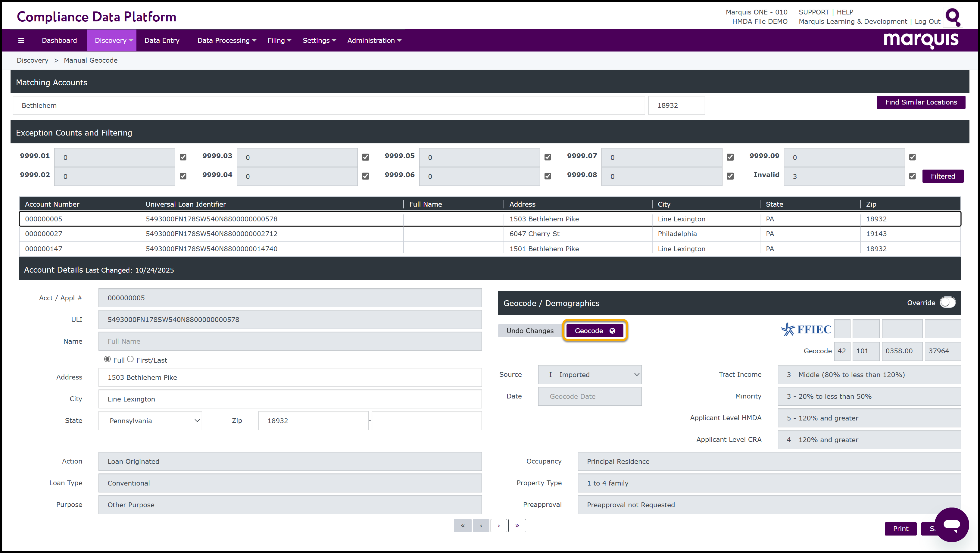
Task: Open the Data Entry menu item
Action: (x=162, y=40)
